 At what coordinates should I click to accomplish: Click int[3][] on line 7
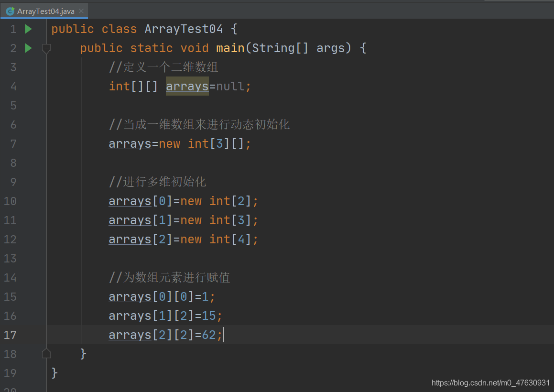point(216,144)
